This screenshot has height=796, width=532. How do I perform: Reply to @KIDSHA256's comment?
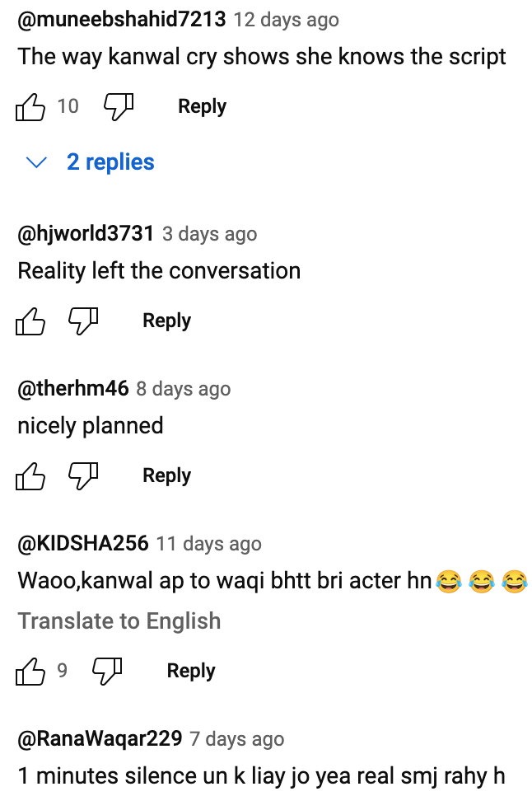[x=191, y=671]
